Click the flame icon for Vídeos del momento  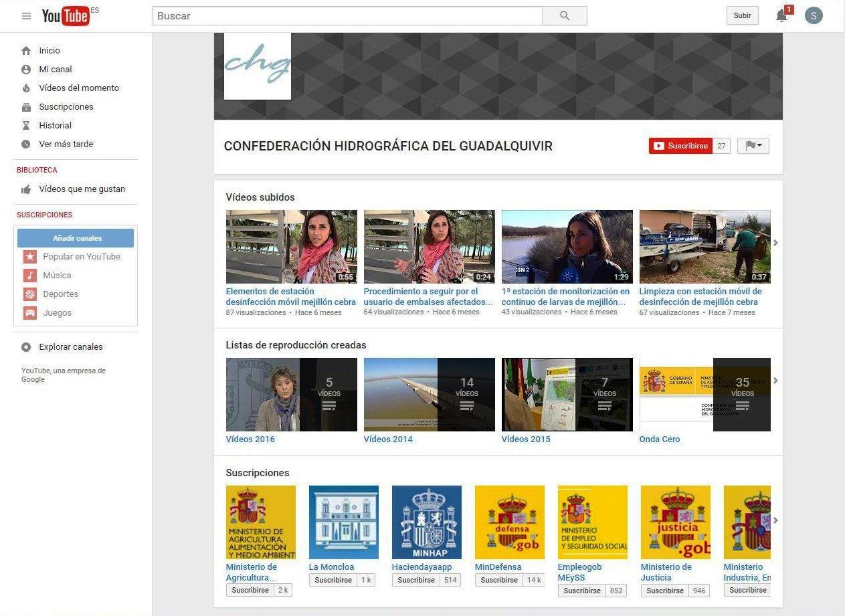point(26,88)
